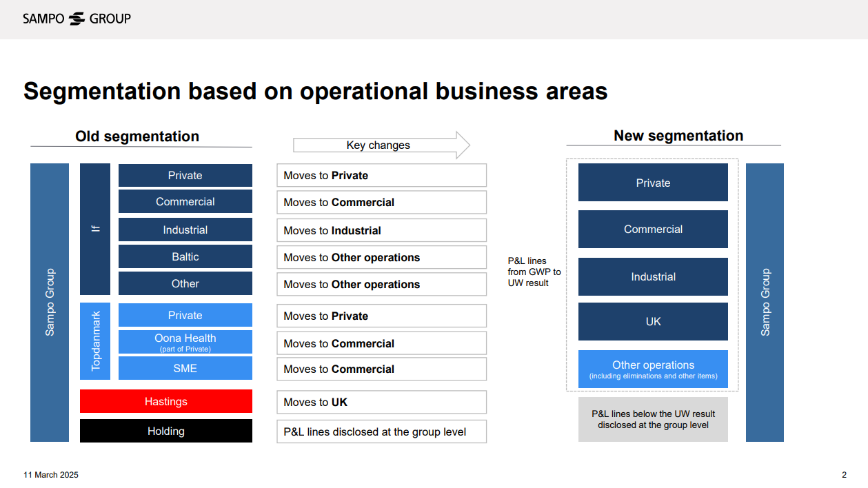Click 'Moves to Commercial' beside SME
868x488 pixels.
tap(382, 369)
